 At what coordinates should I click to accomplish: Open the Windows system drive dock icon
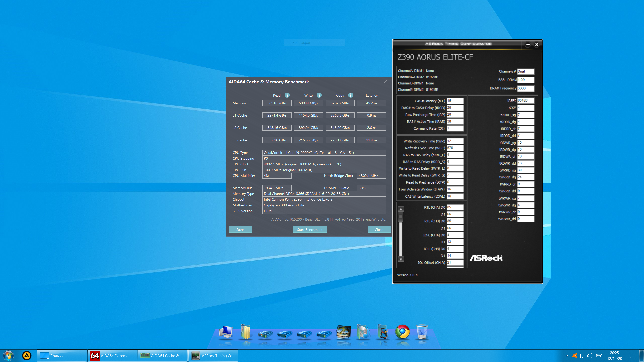[265, 334]
